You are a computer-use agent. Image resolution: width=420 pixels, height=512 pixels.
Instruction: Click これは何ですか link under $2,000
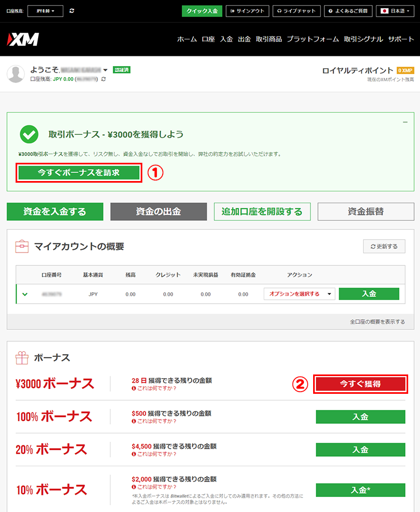tap(157, 487)
